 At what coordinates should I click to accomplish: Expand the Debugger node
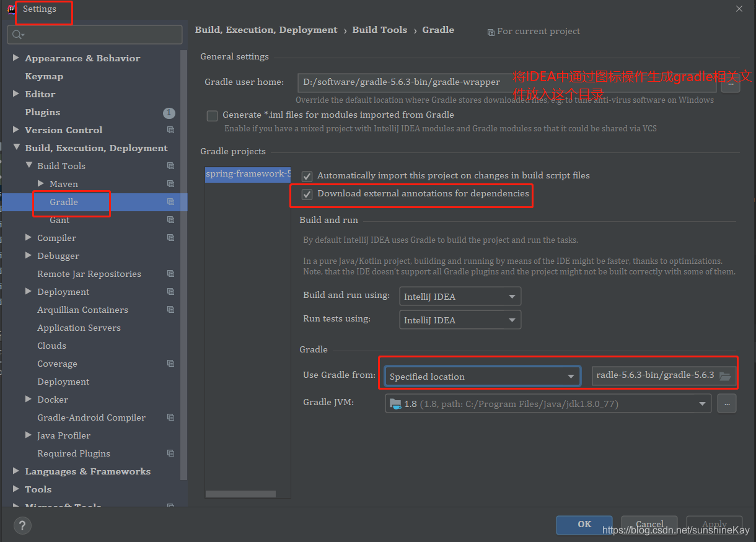pyautogui.click(x=29, y=256)
